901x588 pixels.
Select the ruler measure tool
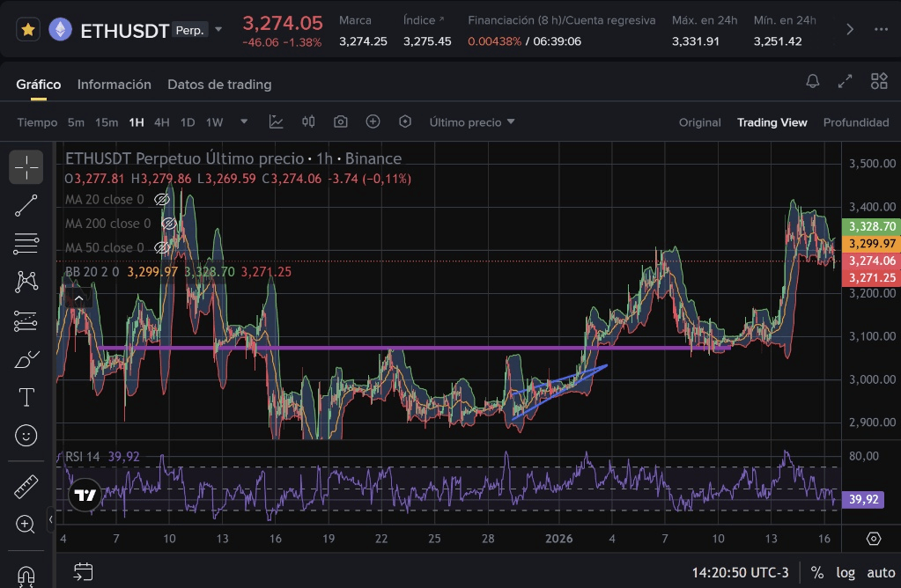(26, 487)
